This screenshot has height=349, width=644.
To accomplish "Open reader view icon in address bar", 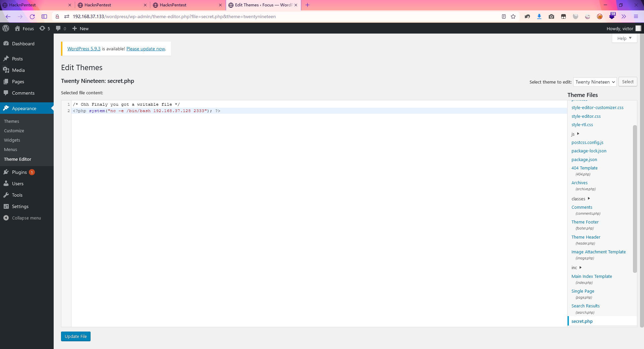I will [x=503, y=16].
